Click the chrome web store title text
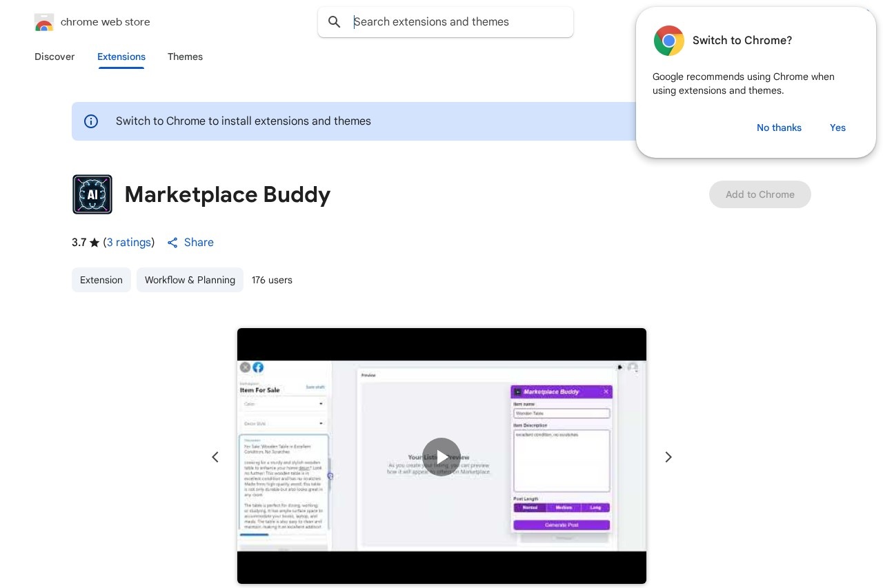The width and height of the screenshot is (883, 588). pos(105,22)
